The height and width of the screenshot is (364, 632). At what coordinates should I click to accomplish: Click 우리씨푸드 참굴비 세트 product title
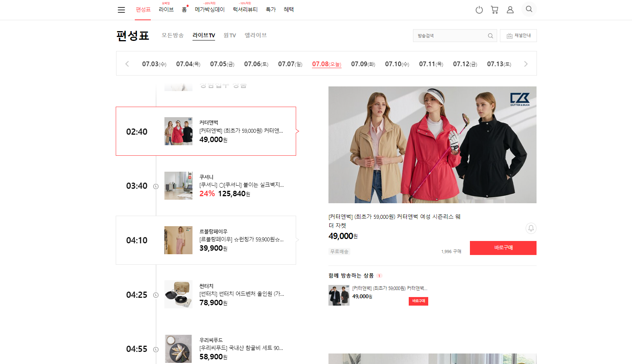tap(241, 348)
